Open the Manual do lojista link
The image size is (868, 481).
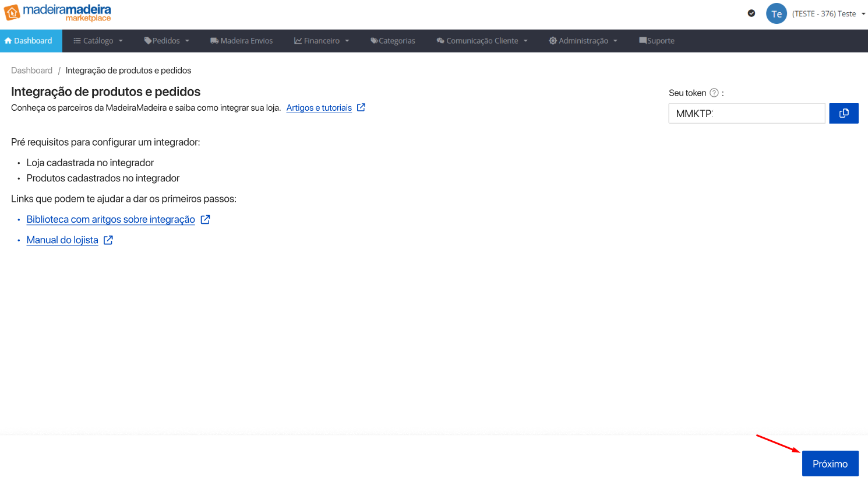point(62,240)
